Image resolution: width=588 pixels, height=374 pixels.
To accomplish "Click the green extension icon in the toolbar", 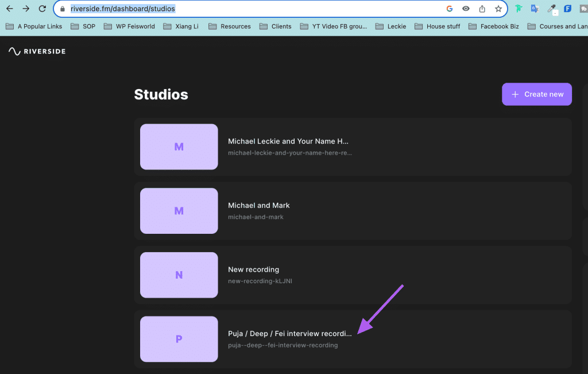I will (x=519, y=9).
